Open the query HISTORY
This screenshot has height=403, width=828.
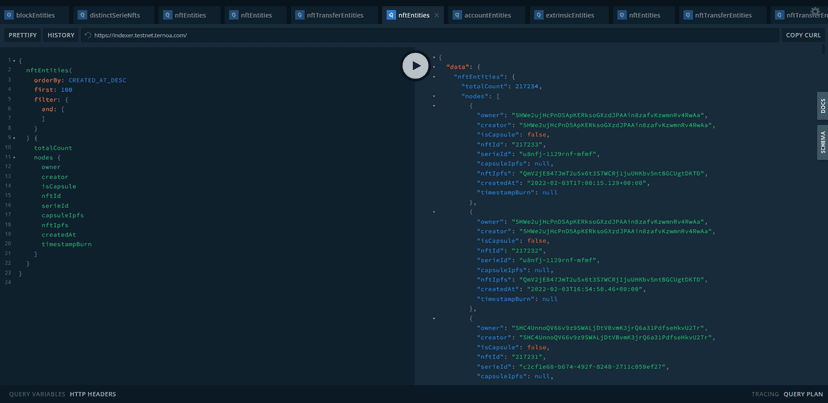coord(61,35)
